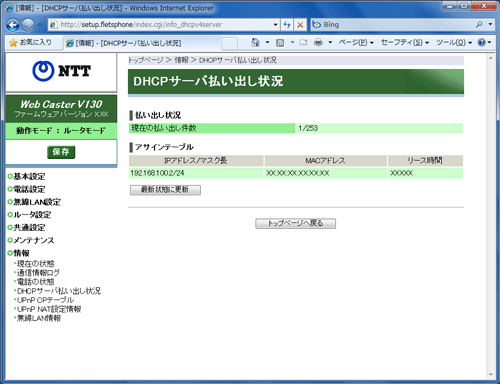Viewport: 500px width, 384px height.
Task: Click the Print icon in toolbar
Action: (x=318, y=42)
